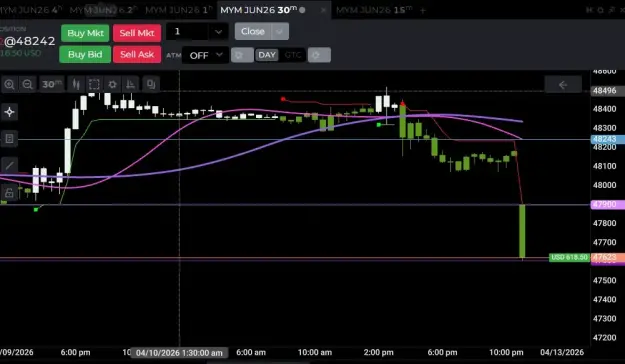The image size is (625, 364).
Task: Open the ATM OFF dropdown
Action: coord(205,55)
